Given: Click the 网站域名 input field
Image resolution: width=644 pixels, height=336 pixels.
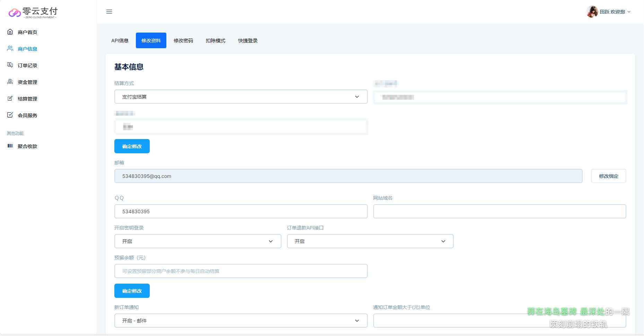Looking at the screenshot, I should (499, 212).
